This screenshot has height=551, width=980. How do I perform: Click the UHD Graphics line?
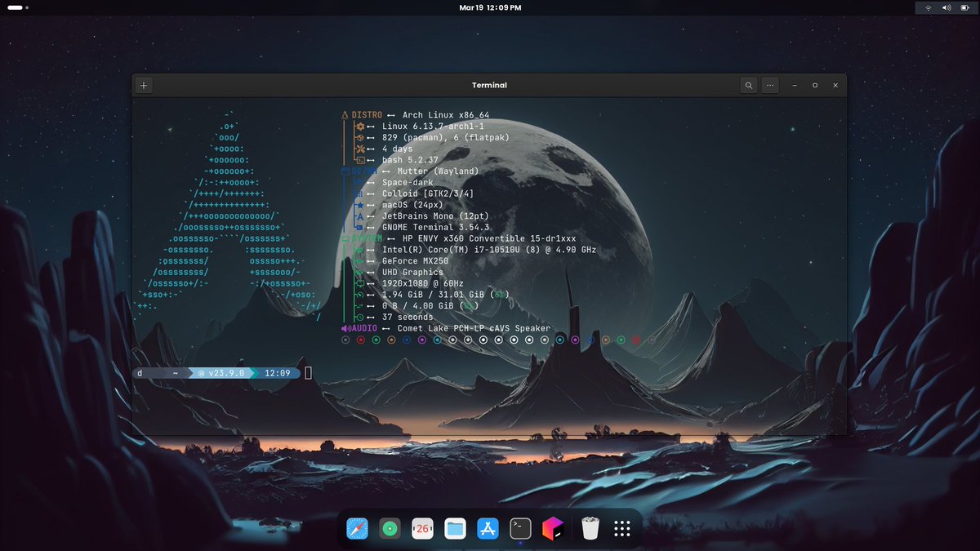point(412,273)
